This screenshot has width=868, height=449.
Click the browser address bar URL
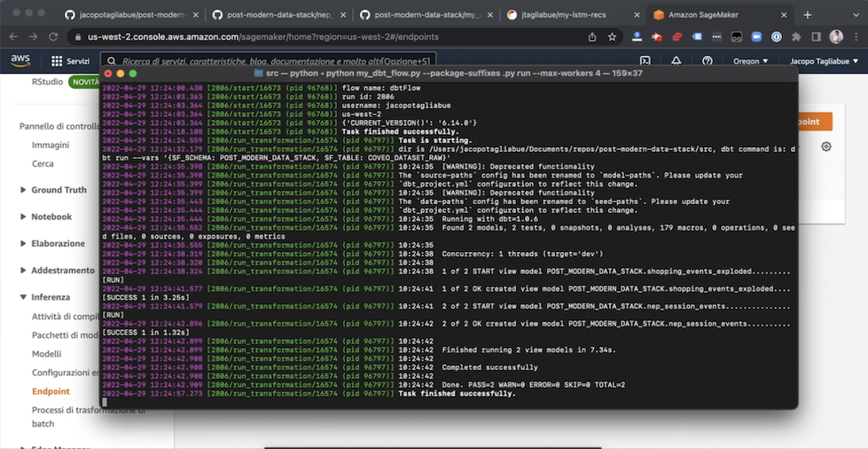click(263, 36)
